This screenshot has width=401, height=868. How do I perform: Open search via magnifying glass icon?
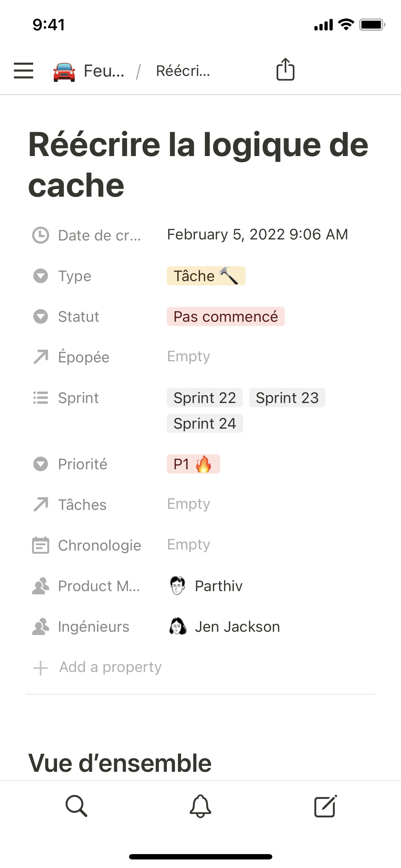tap(76, 806)
